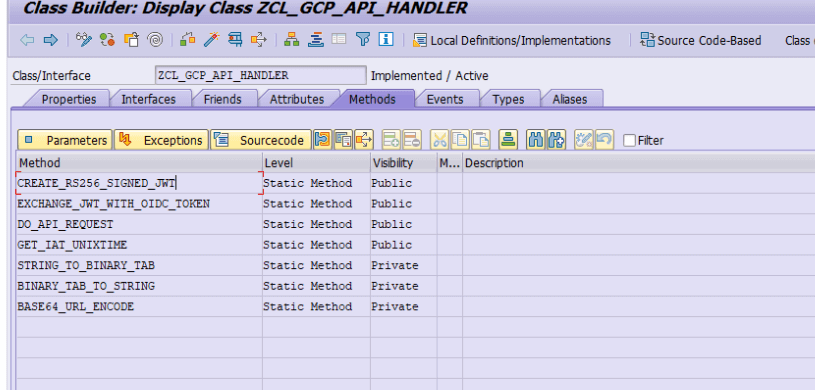Click the Other Object icon
Viewport: 815px width, 390px height.
coord(132,40)
